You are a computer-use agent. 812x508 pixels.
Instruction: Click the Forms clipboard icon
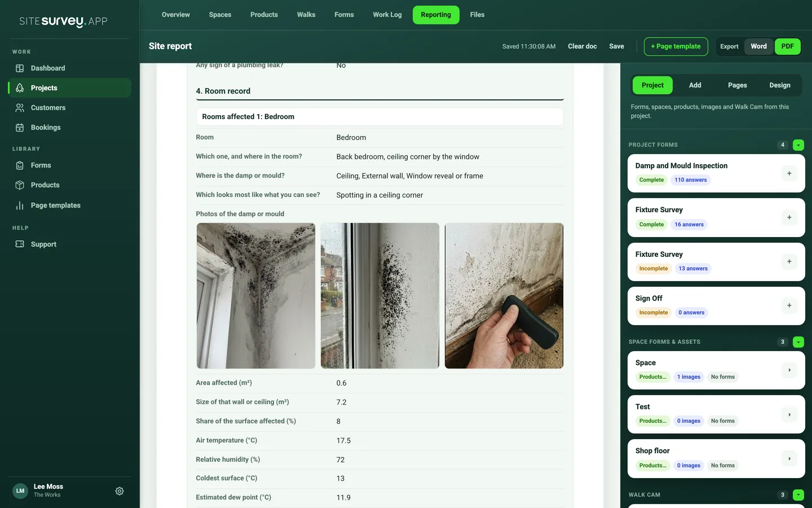point(20,165)
